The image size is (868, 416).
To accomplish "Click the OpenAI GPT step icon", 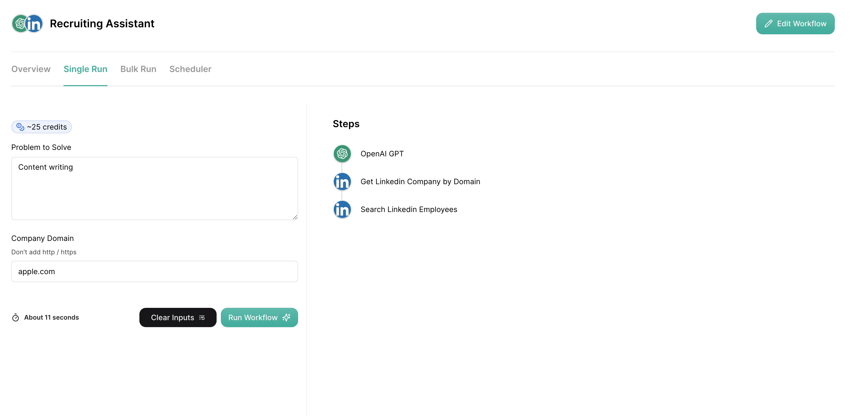I will coord(342,154).
